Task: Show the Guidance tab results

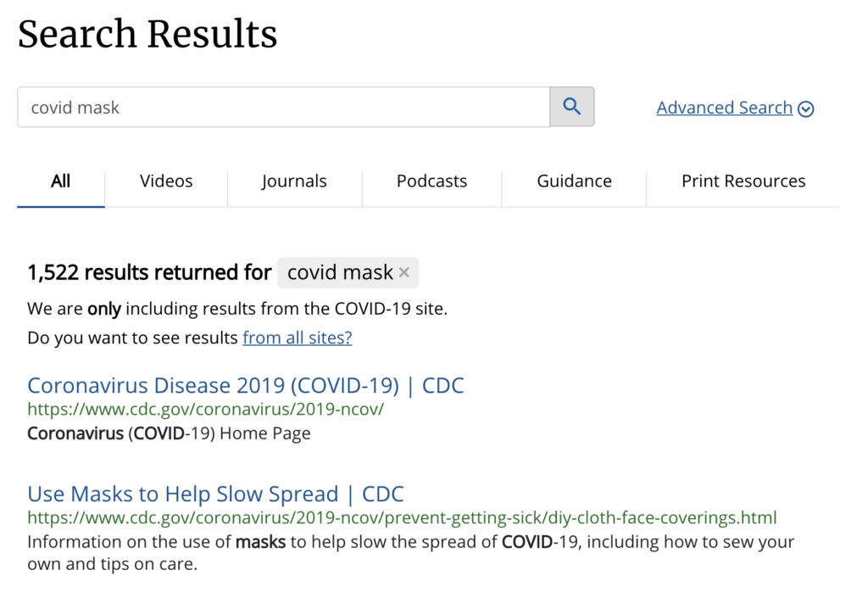Action: click(574, 182)
